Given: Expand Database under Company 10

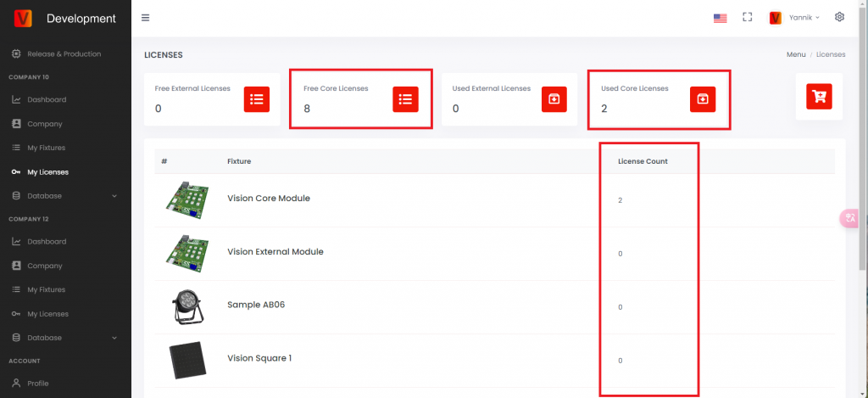Looking at the screenshot, I should click(65, 196).
